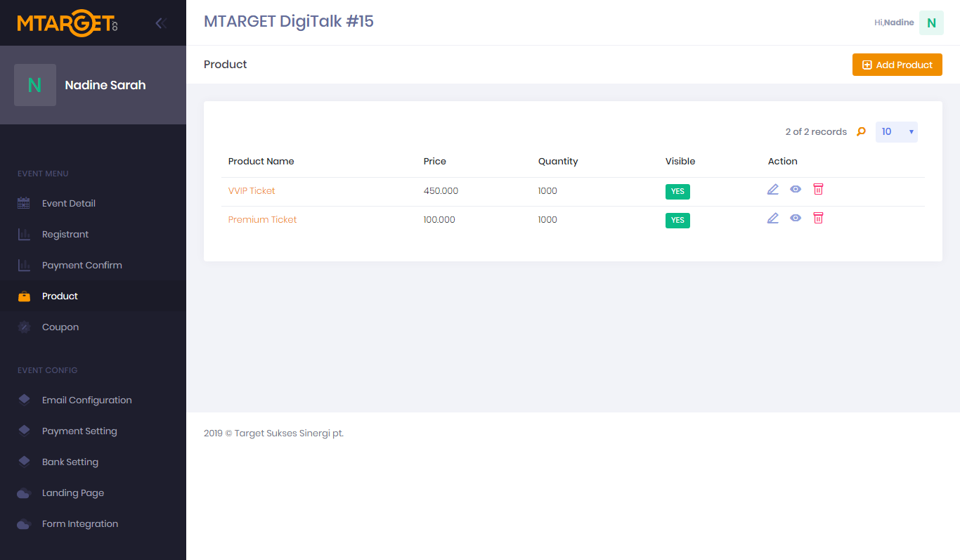Screen dimensions: 960x560
Task: Click the orange search magnifier icon
Action: (861, 131)
